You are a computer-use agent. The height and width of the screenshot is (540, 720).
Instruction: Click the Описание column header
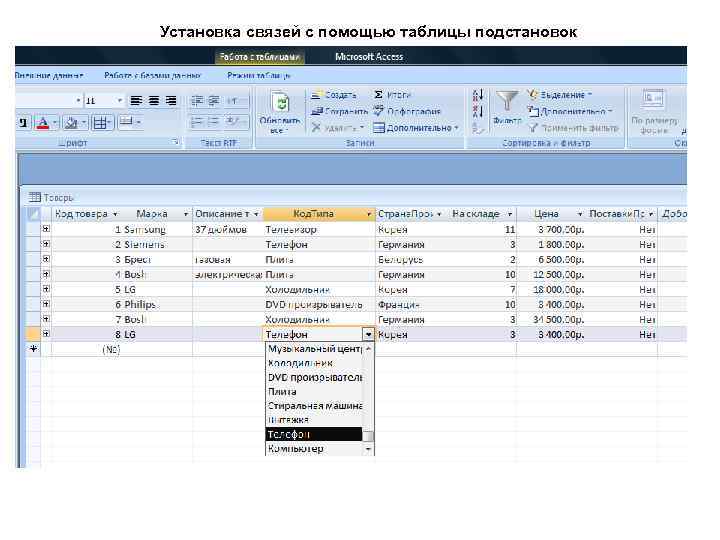point(227,214)
